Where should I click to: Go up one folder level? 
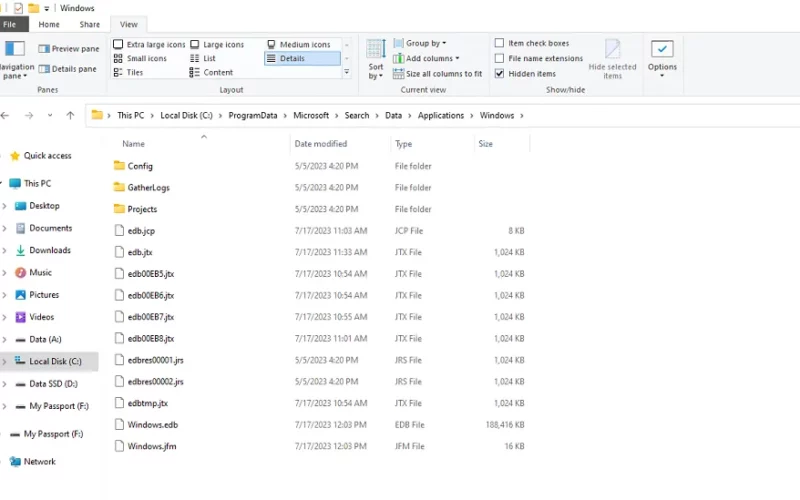point(70,116)
